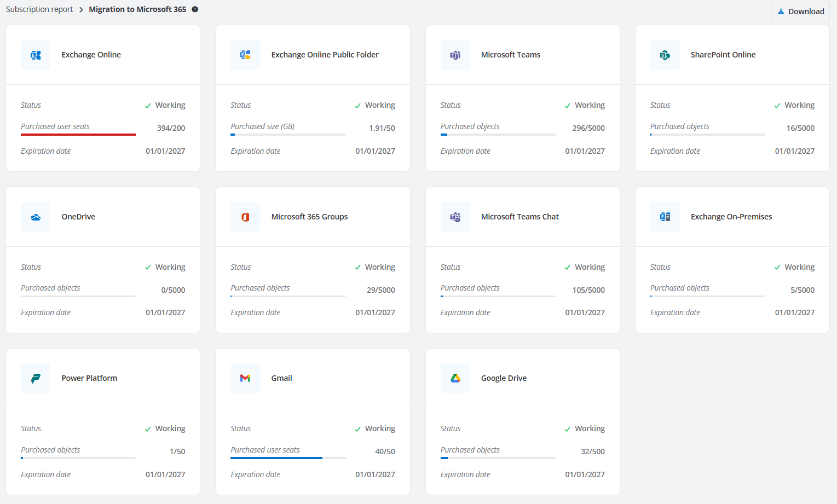Select the Exchange On-Premises title
The height and width of the screenshot is (504, 837).
731,217
